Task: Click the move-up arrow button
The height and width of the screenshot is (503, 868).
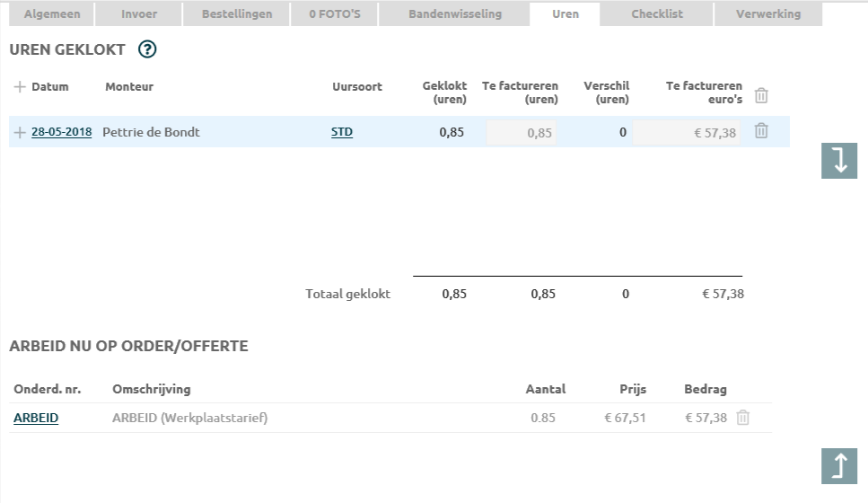Action: 839,466
